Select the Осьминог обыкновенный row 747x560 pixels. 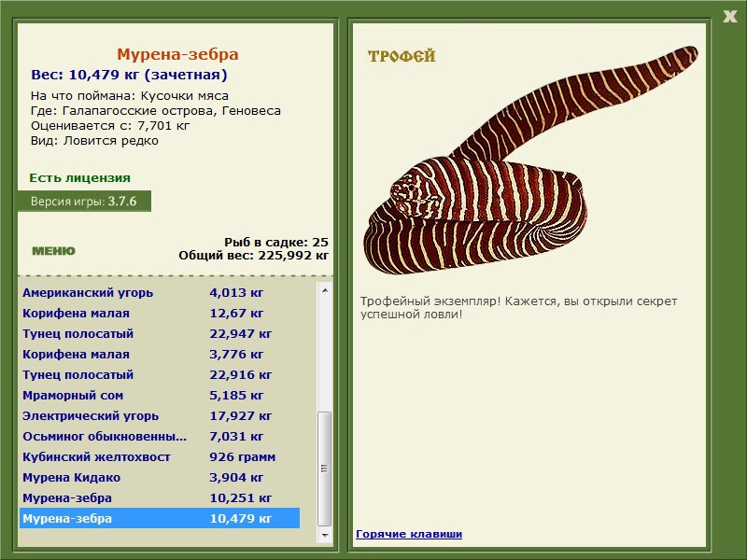(160, 436)
